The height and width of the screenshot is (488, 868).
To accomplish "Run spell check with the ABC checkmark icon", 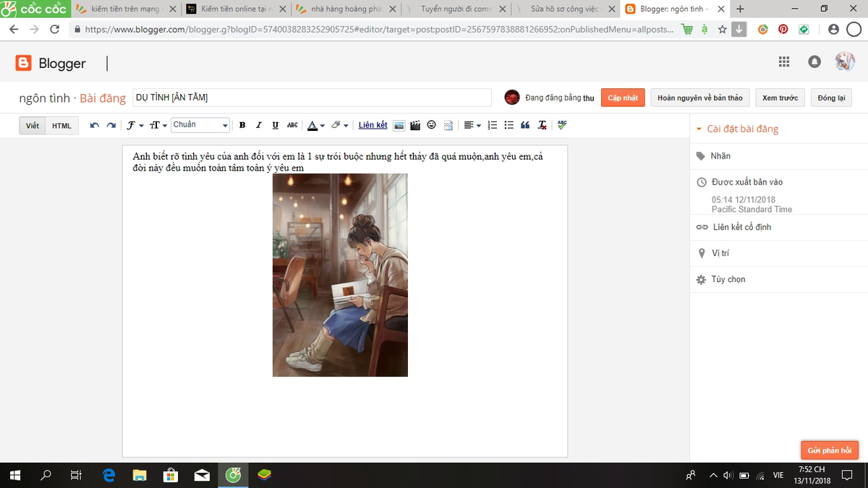I will point(562,125).
